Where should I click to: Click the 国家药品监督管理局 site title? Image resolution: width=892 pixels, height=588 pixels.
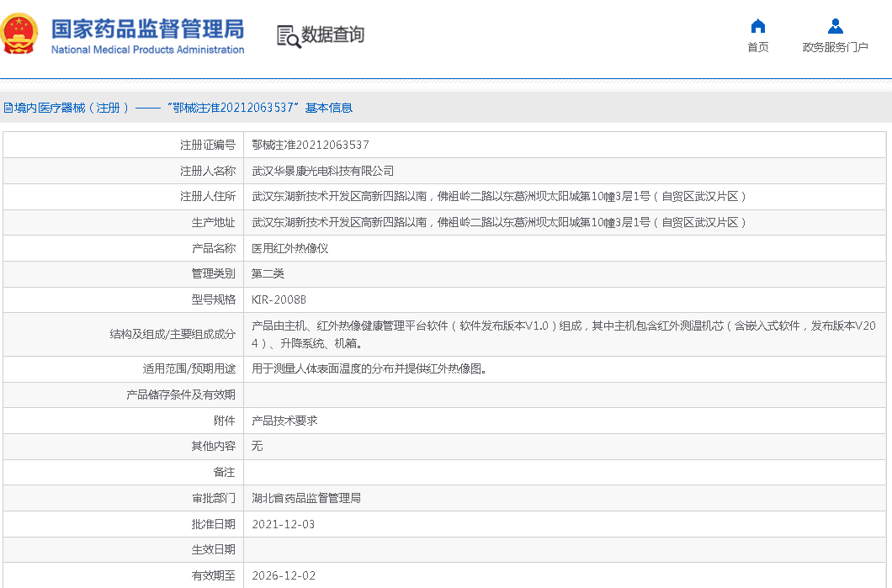pos(147,29)
